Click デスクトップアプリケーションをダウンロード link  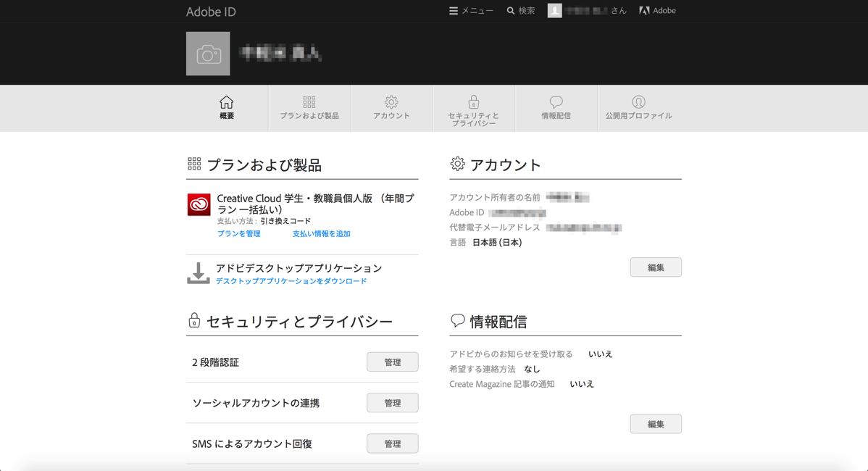291,281
